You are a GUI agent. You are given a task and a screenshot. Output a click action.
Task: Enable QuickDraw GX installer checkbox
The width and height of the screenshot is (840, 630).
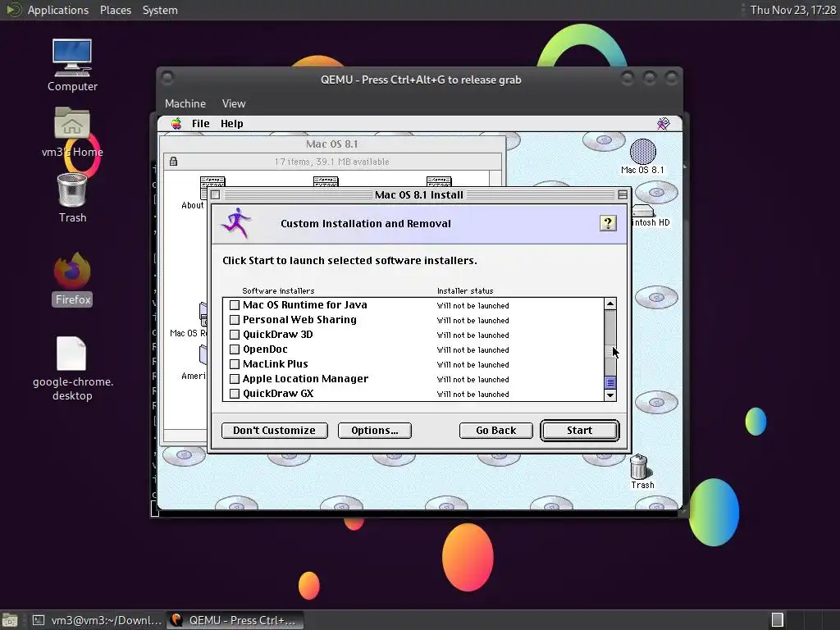point(234,394)
